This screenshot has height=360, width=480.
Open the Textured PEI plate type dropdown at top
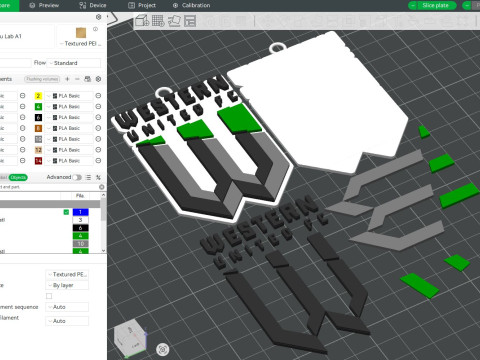[x=80, y=44]
